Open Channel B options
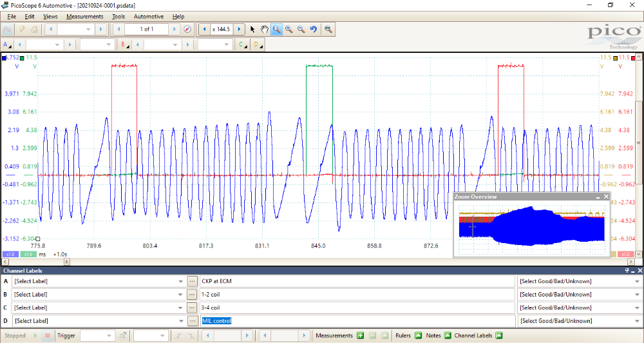The height and width of the screenshot is (343, 644). point(125,44)
